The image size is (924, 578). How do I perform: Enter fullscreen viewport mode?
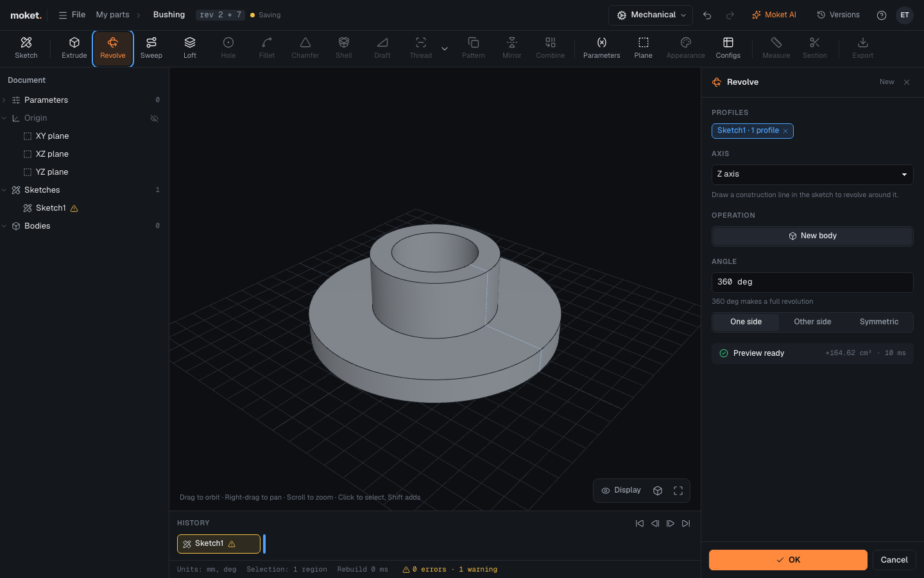pos(678,491)
